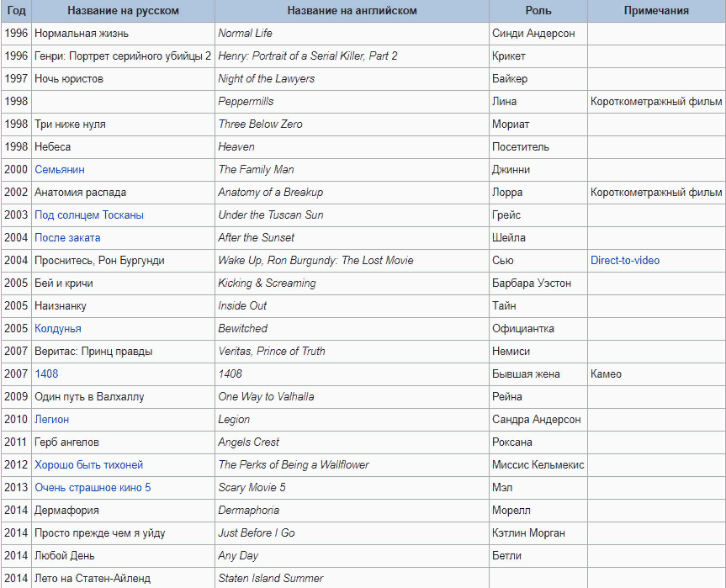The width and height of the screenshot is (726, 588).
Task: Click the Камео note cell
Action: (656, 373)
